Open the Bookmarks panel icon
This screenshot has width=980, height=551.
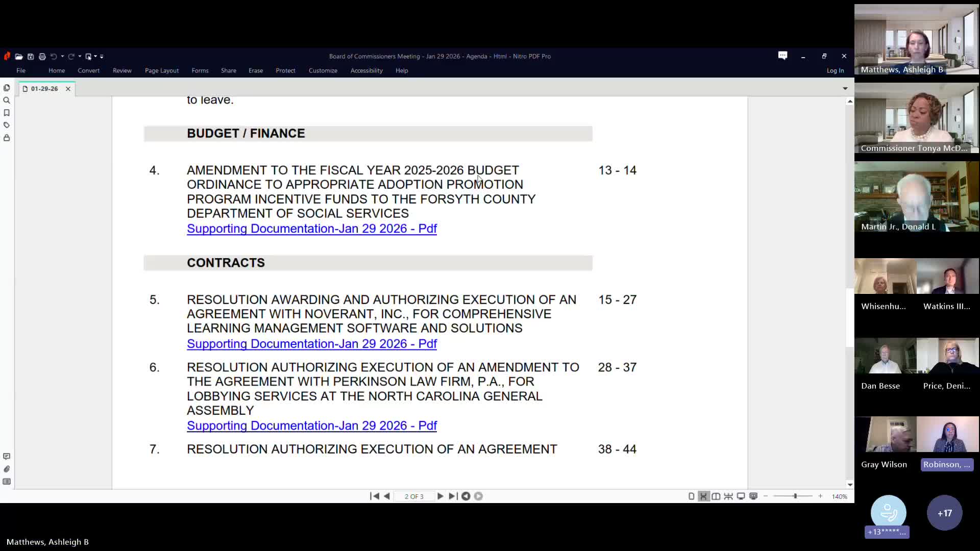tap(7, 113)
